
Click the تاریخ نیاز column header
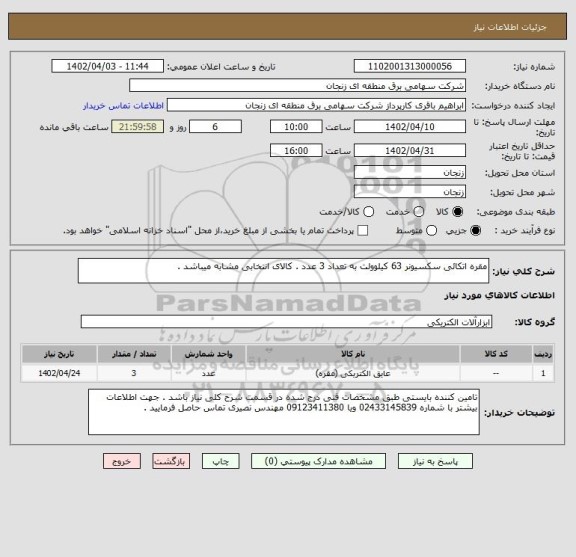coord(59,354)
